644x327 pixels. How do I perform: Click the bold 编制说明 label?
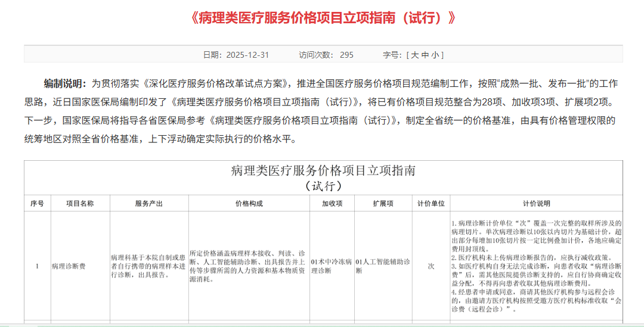click(65, 83)
